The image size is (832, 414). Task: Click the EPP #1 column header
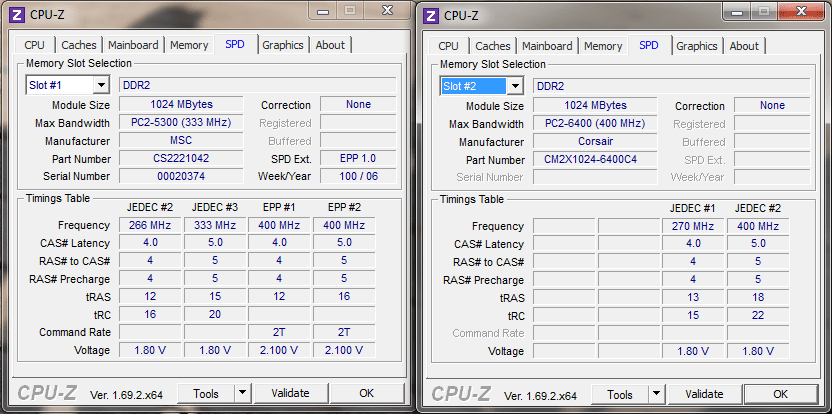pyautogui.click(x=279, y=207)
